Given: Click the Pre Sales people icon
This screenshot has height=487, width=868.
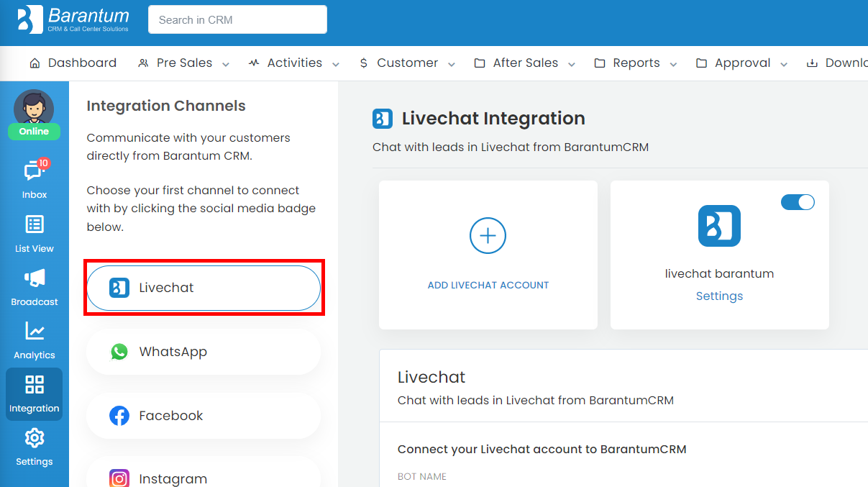Looking at the screenshot, I should click(143, 63).
